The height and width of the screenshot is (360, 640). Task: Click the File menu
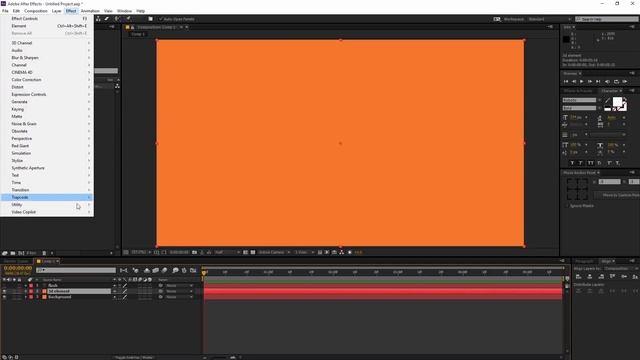pyautogui.click(x=5, y=11)
